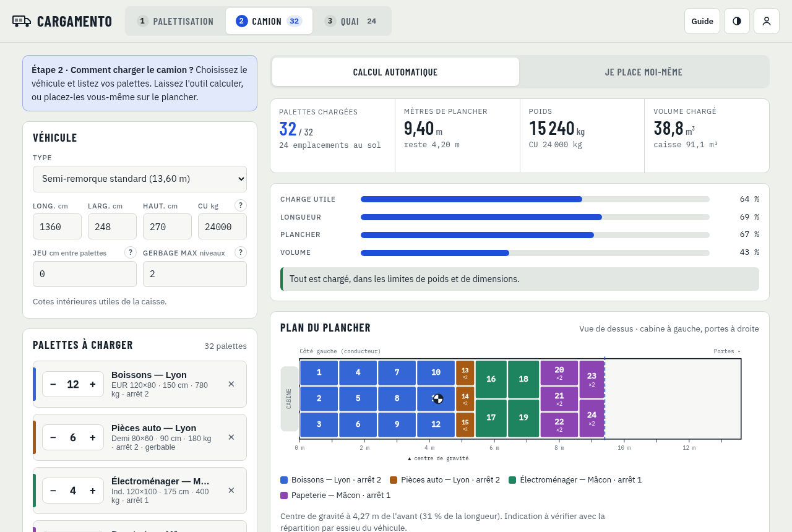Select green pallet 19 on floor plan
The image size is (792, 532).
[x=523, y=418]
